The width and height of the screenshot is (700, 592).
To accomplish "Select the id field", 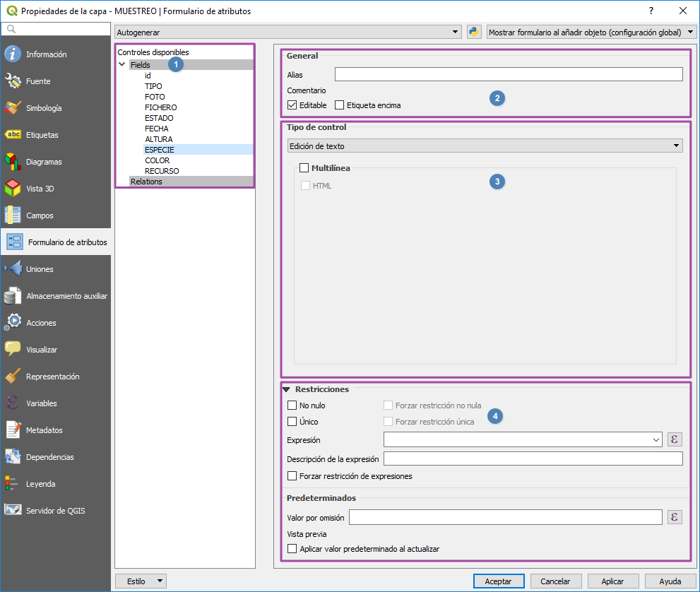I will click(148, 76).
